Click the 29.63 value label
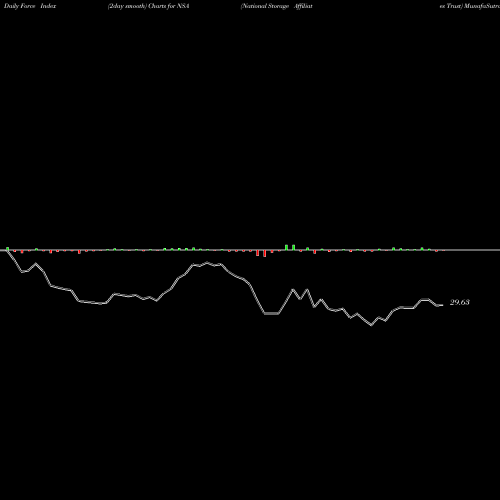The image size is (500, 500). [x=460, y=302]
